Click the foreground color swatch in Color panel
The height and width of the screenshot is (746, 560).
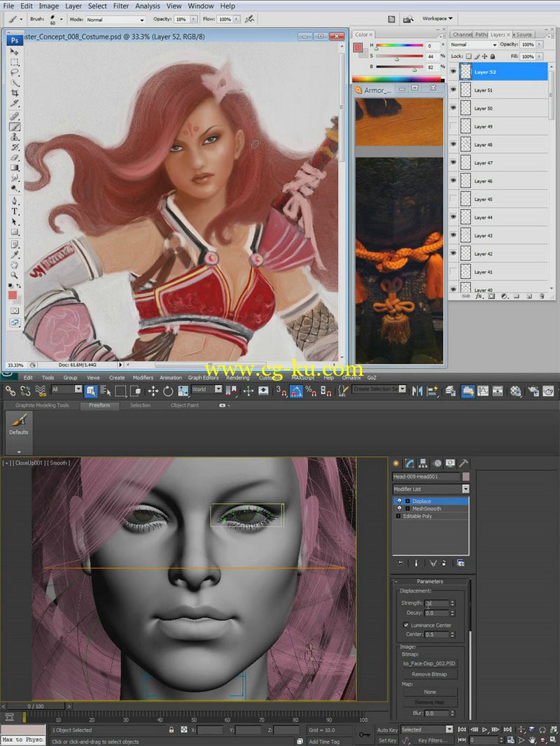tap(358, 47)
